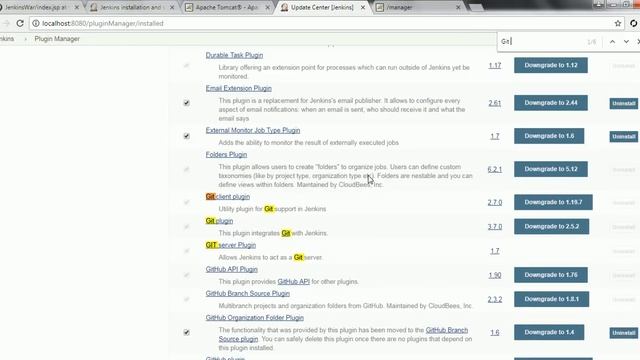Toggle Email Extension Plugin checkbox
This screenshot has width=640, height=360.
(x=187, y=103)
